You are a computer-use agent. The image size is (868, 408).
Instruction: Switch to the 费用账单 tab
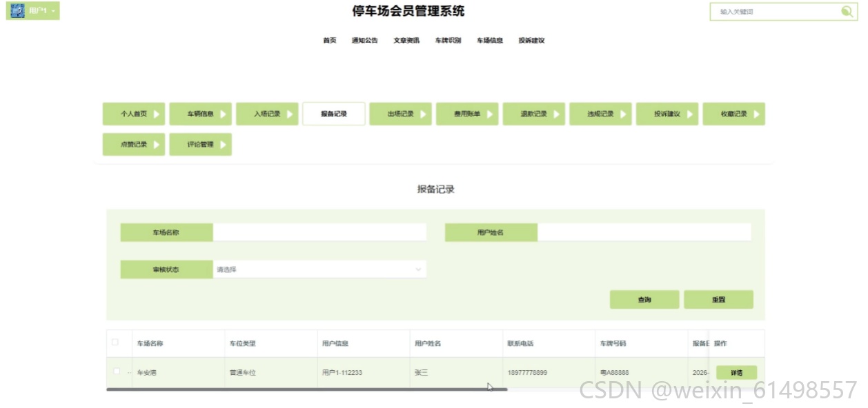point(467,114)
